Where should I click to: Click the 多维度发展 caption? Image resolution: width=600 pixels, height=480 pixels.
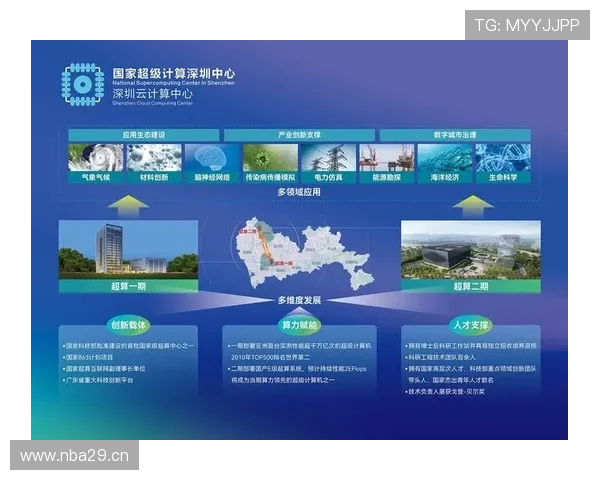299,300
